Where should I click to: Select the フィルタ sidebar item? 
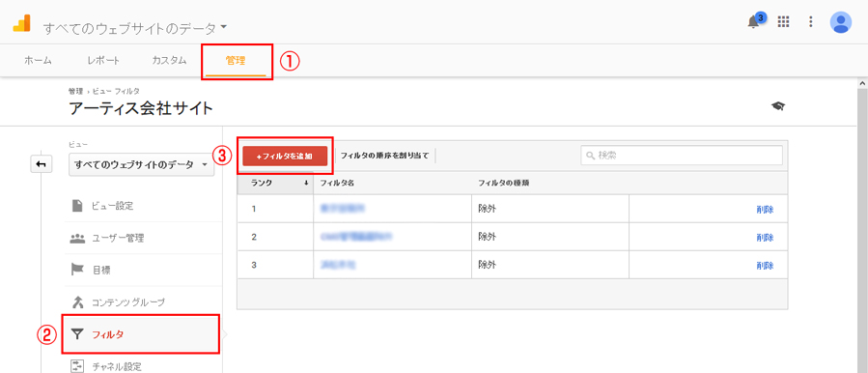pyautogui.click(x=141, y=334)
